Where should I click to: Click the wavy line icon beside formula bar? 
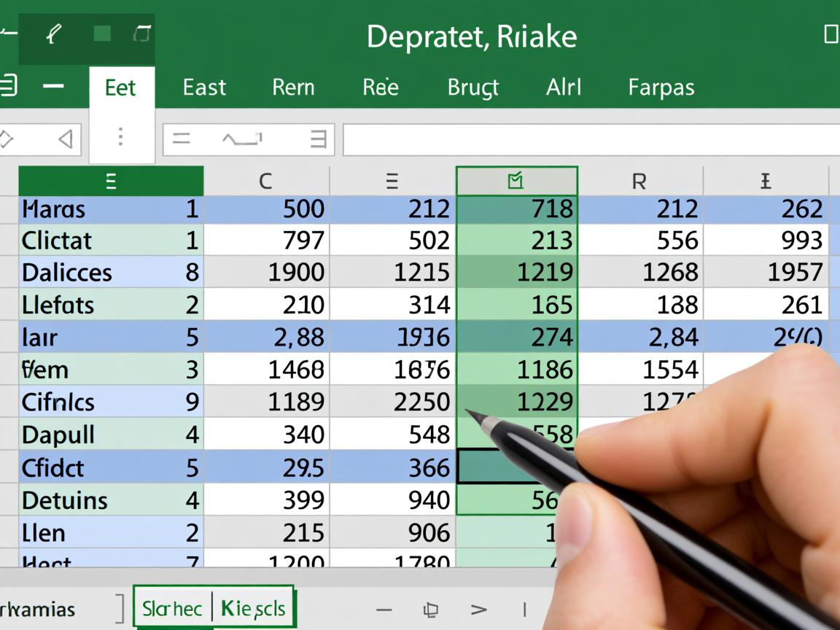pyautogui.click(x=242, y=139)
